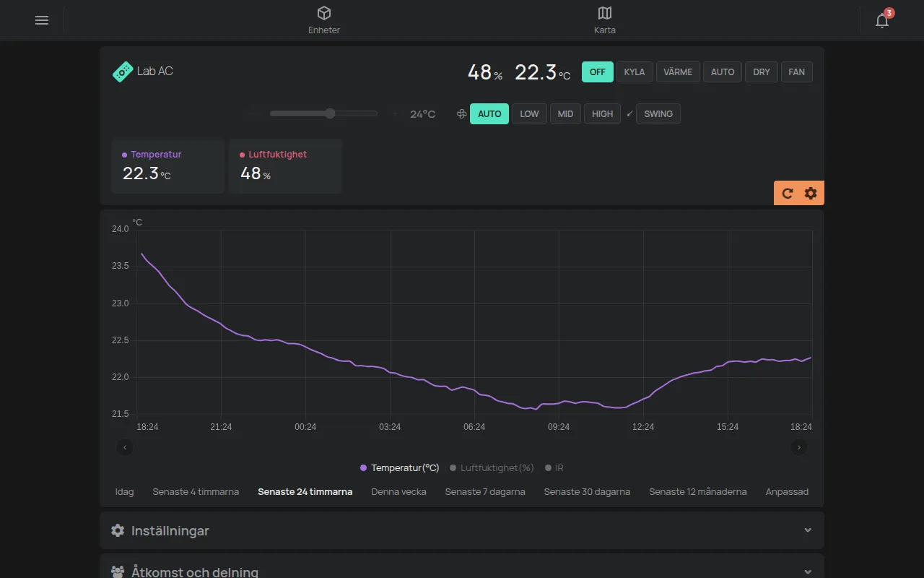Open the notifications bell
924x578 pixels.
pyautogui.click(x=882, y=20)
